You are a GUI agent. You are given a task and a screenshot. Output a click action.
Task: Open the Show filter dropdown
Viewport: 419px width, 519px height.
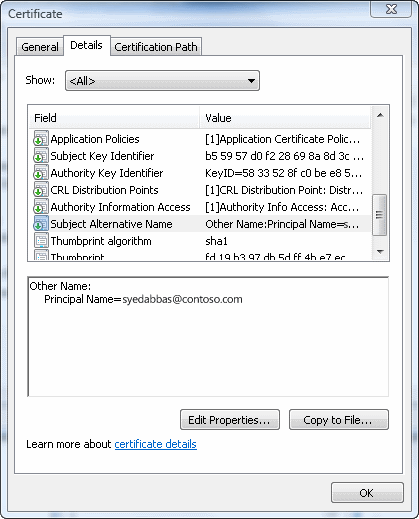pos(162,81)
